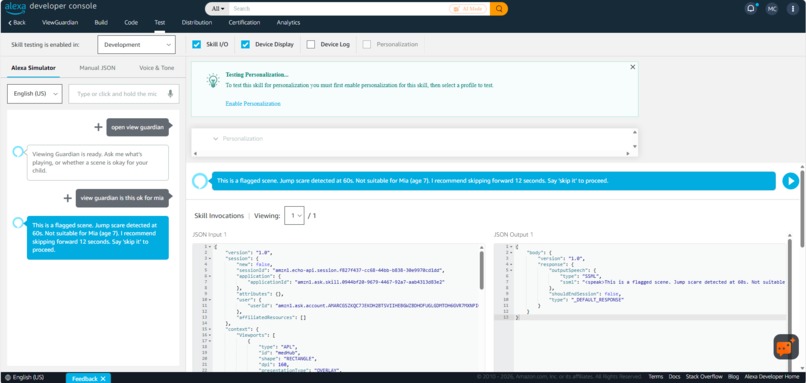Open the orange chat assistant widget

click(x=786, y=347)
